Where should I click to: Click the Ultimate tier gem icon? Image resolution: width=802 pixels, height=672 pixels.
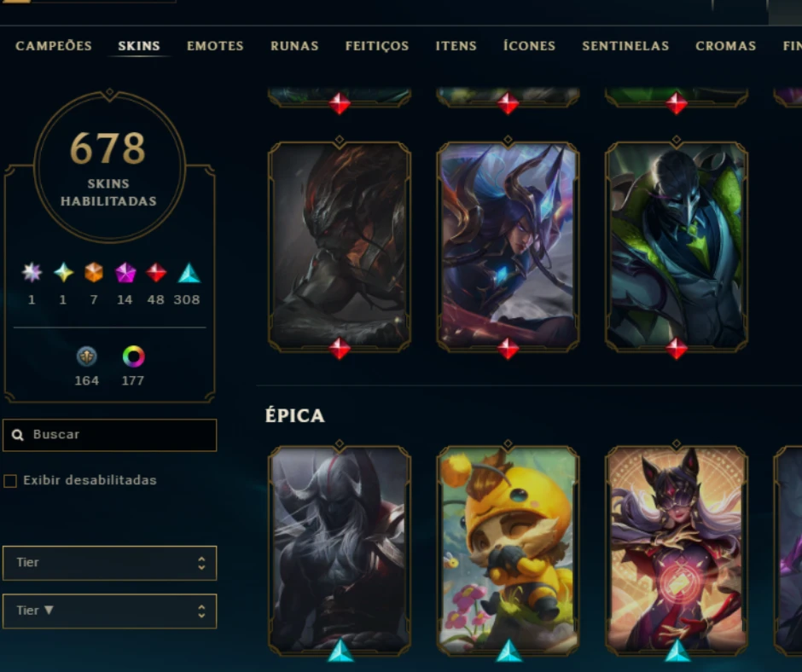point(32,272)
